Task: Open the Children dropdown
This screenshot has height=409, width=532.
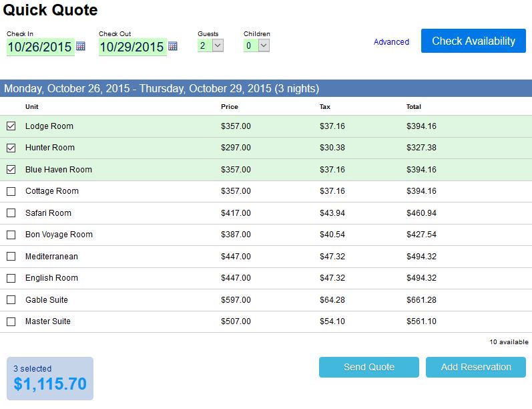Action: pyautogui.click(x=256, y=45)
